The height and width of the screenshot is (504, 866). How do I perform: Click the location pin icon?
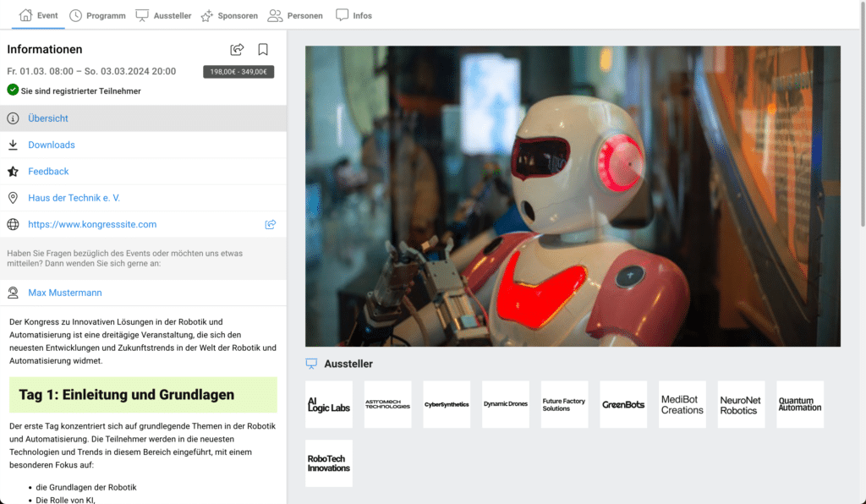(13, 198)
